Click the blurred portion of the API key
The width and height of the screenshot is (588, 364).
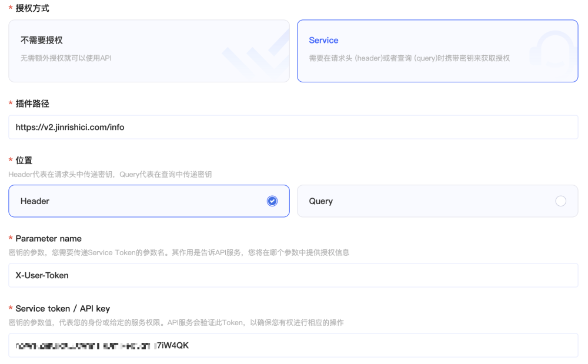(x=82, y=346)
